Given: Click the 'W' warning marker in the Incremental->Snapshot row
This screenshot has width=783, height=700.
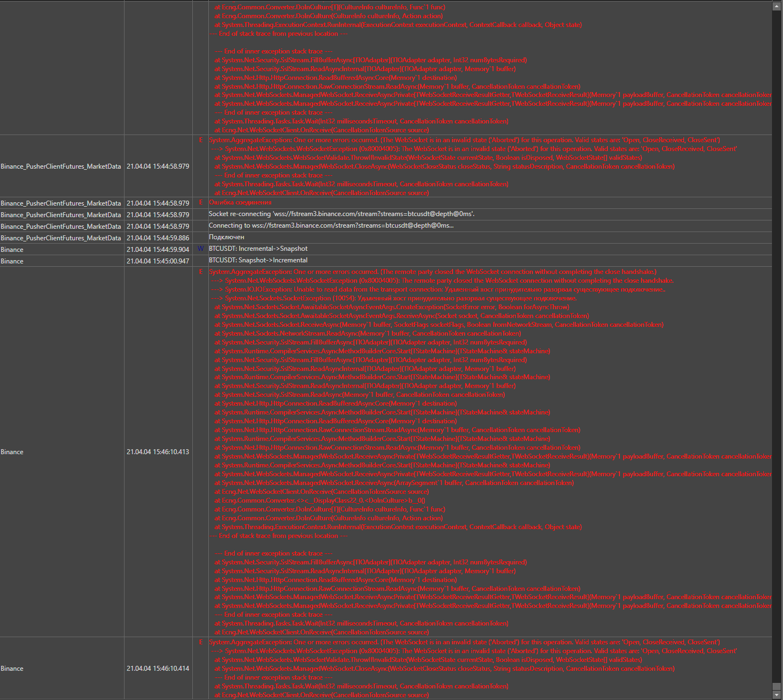Looking at the screenshot, I should click(201, 249).
